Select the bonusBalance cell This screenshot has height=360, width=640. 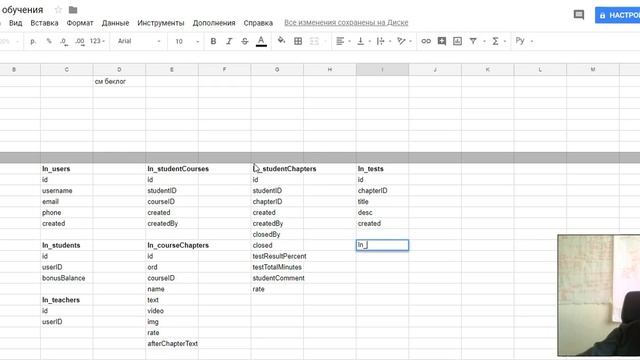click(x=67, y=278)
